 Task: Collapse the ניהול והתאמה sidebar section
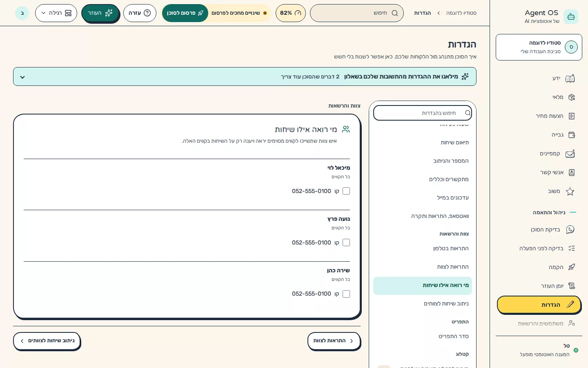click(554, 213)
